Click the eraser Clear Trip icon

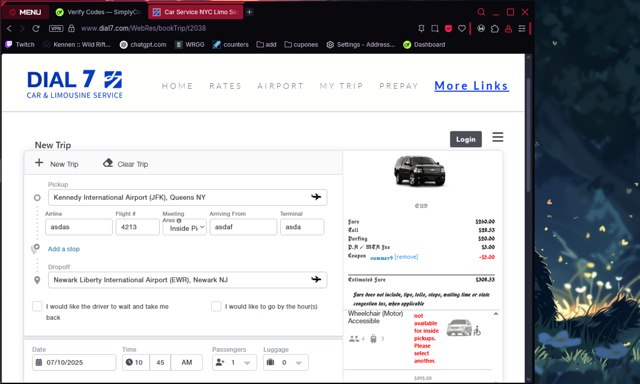(x=108, y=163)
